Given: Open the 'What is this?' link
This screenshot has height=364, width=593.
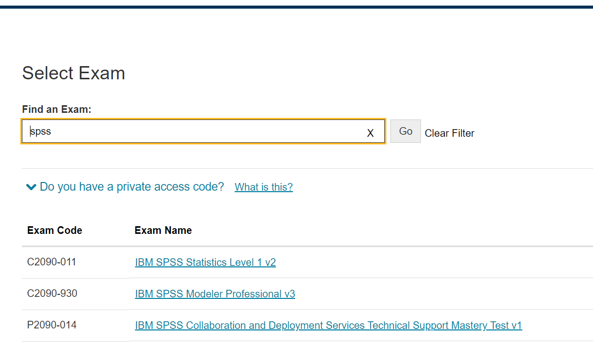Looking at the screenshot, I should 264,187.
